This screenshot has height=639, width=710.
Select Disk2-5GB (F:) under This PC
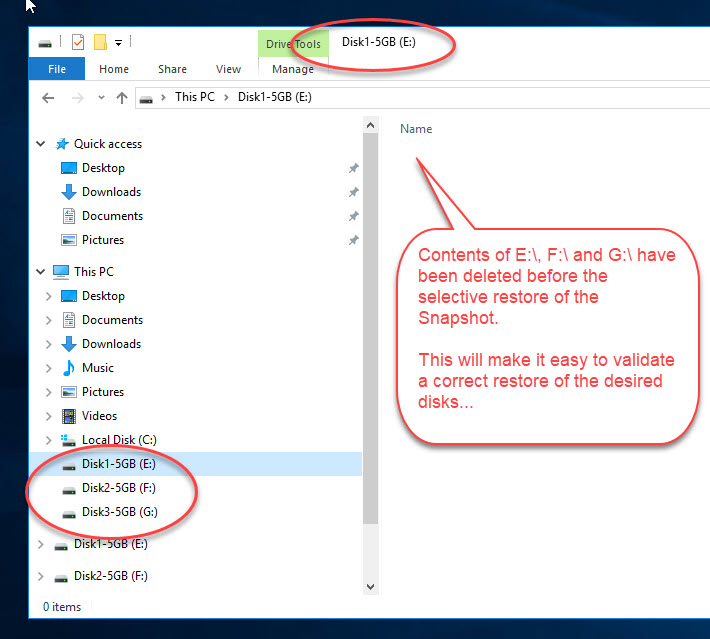tap(118, 488)
